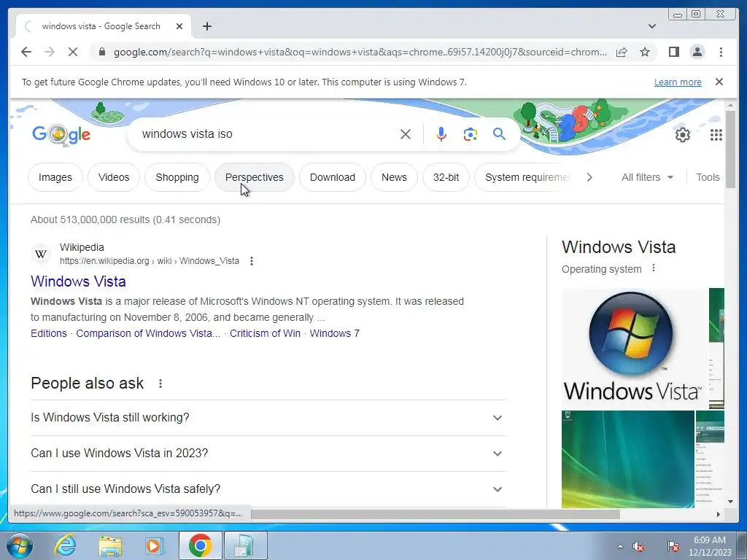Expand Can I still use Windows Vista safely?
Viewport: 747px width, 560px height.
(268, 489)
